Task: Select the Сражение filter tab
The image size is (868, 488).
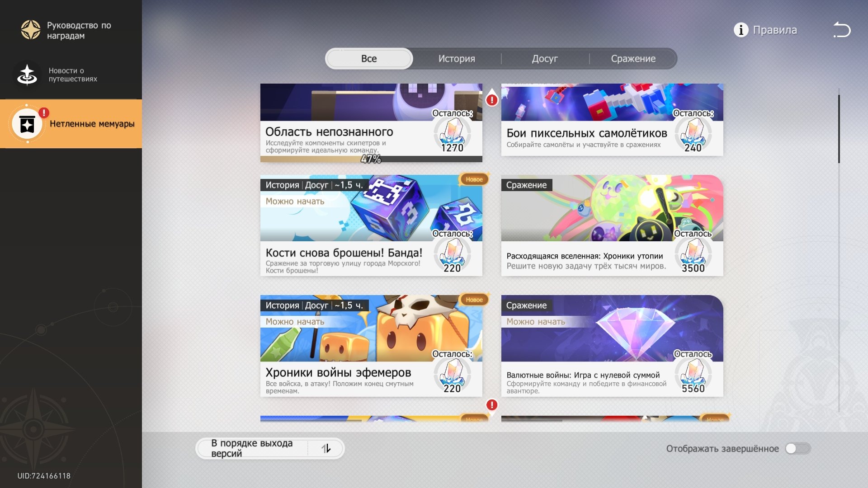Action: (x=633, y=59)
